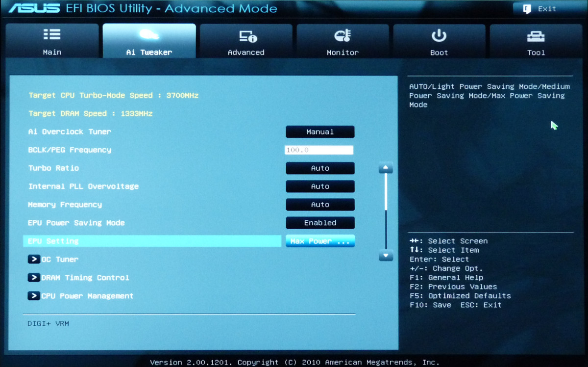588x367 pixels.
Task: Open the Turbo Ratio Auto dropdown
Action: pyautogui.click(x=320, y=168)
